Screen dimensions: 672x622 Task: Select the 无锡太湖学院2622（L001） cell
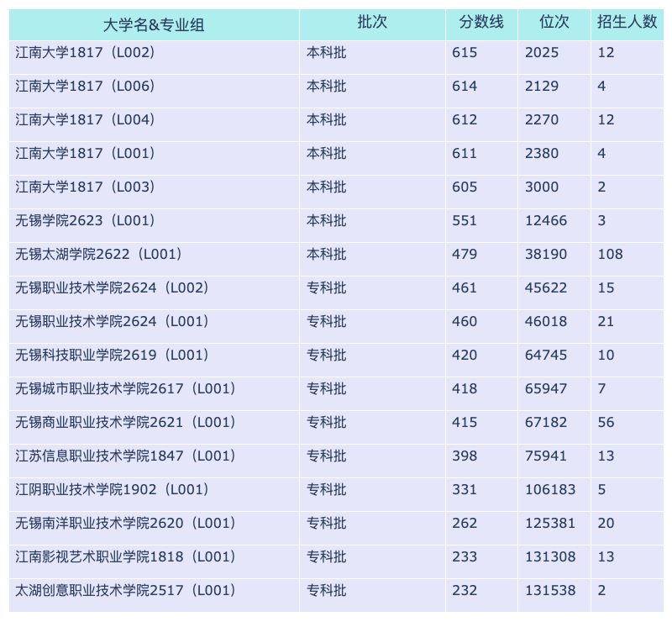click(x=154, y=259)
